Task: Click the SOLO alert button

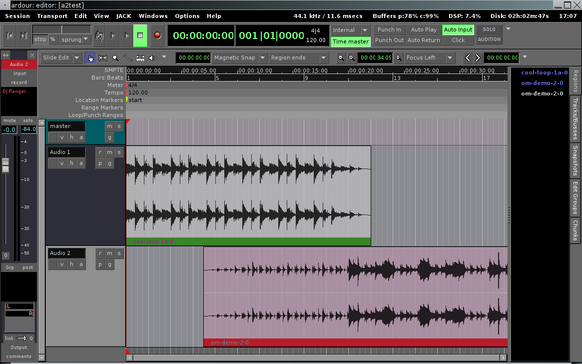Action: pyautogui.click(x=489, y=29)
